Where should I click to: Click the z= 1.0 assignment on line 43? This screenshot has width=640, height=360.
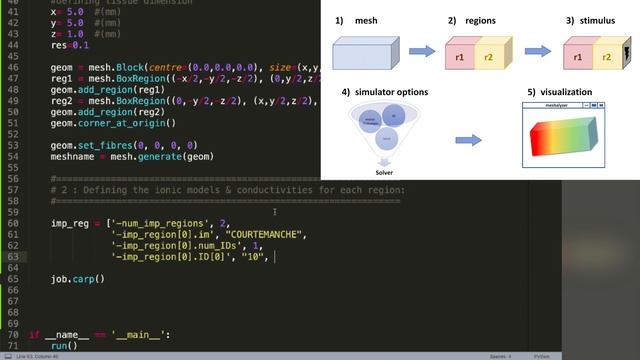pyautogui.click(x=67, y=34)
